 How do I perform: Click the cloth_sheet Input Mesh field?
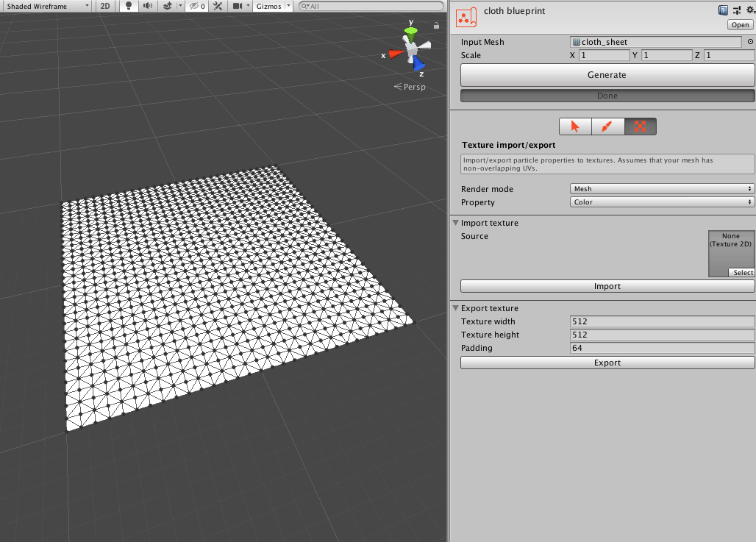pos(656,42)
